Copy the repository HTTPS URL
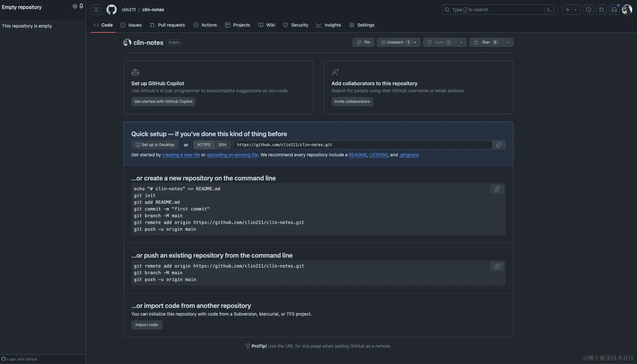The image size is (637, 364). pyautogui.click(x=498, y=145)
